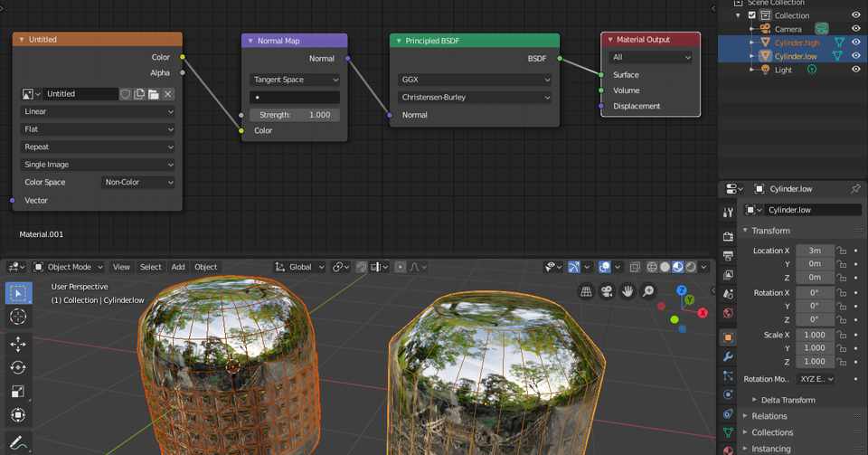Open the Tangent Space dropdown in Normal Map
The width and height of the screenshot is (868, 455).
pos(295,80)
